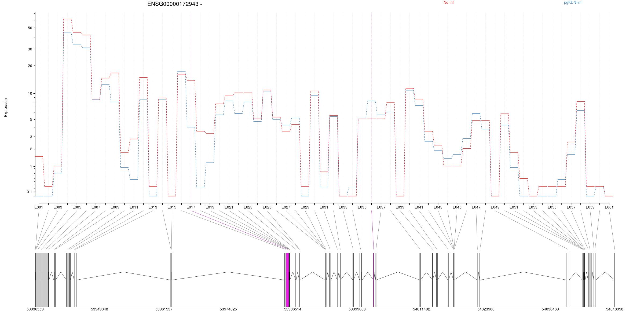The image size is (644, 322).
Task: Click the pgKDN-inf legend label
Action: (573, 3)
